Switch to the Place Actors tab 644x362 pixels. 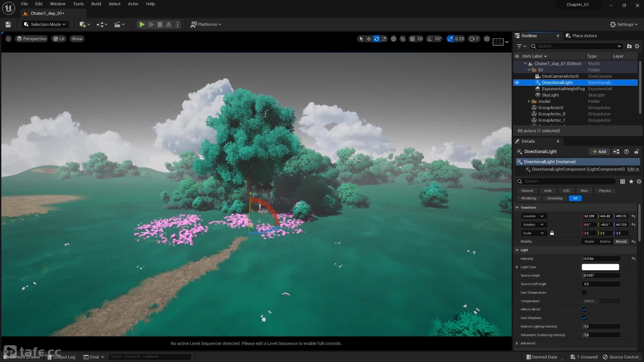click(581, 36)
